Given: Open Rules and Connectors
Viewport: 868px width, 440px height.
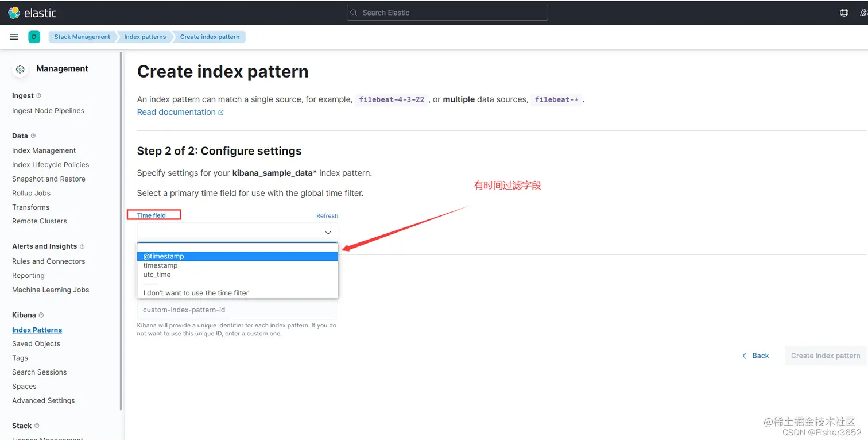Looking at the screenshot, I should pos(49,261).
